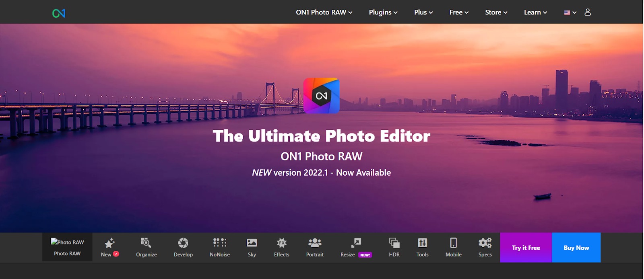
Task: Open the Free dropdown menu
Action: click(459, 12)
